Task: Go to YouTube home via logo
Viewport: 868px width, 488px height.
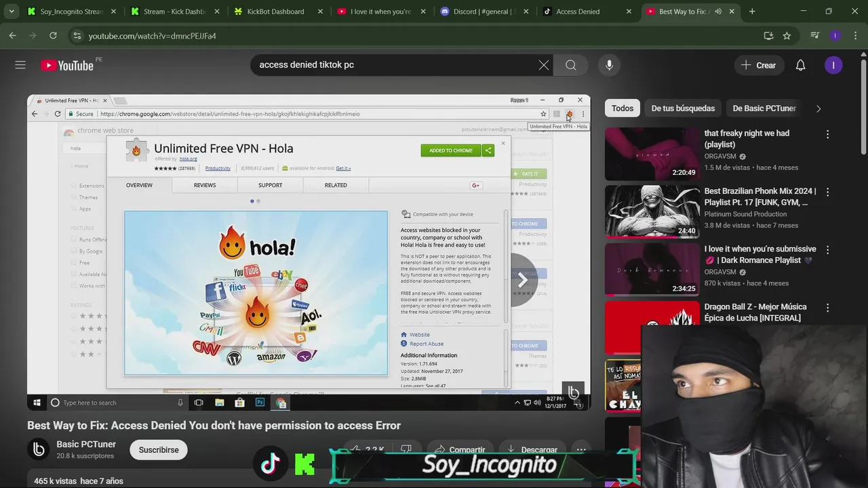Action: point(66,65)
